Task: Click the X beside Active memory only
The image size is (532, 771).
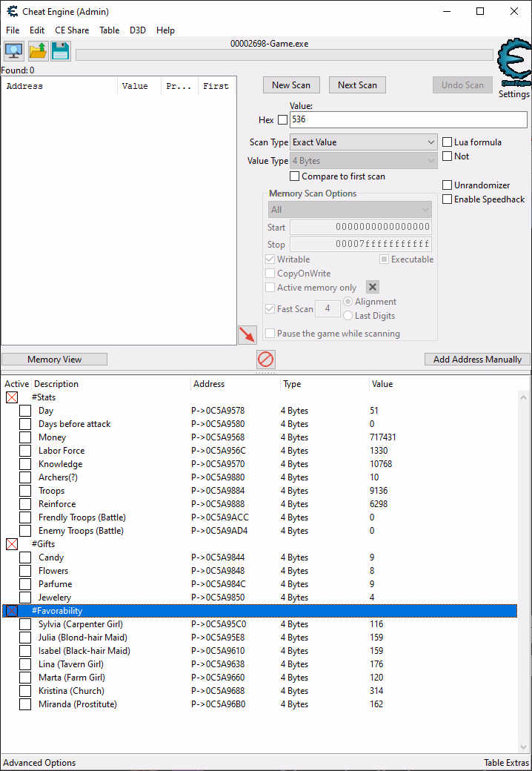Action: [373, 287]
